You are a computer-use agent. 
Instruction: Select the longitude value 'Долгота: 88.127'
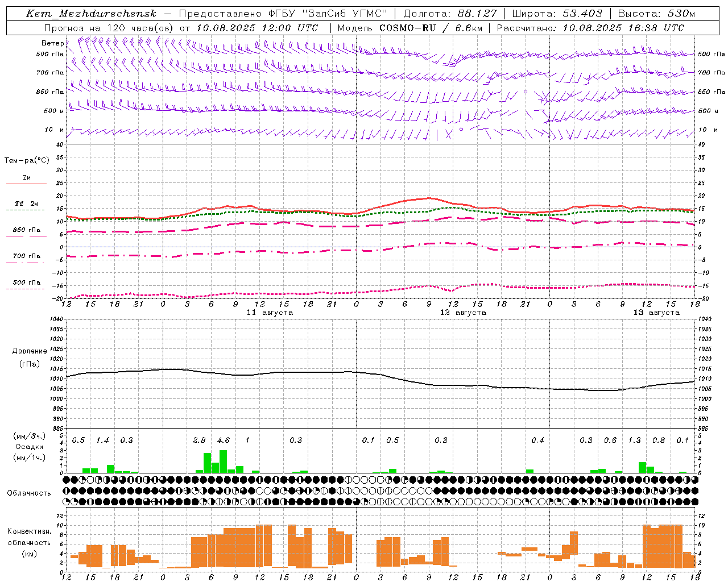450,14
